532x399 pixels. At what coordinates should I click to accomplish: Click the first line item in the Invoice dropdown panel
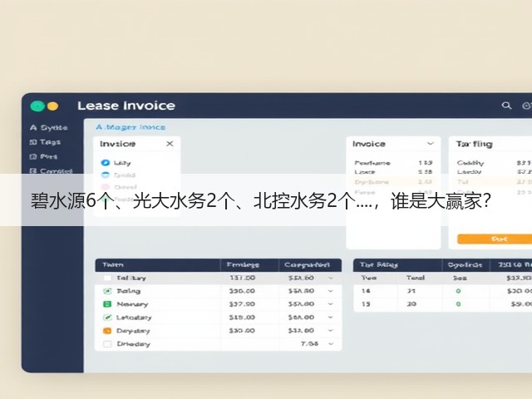393,163
